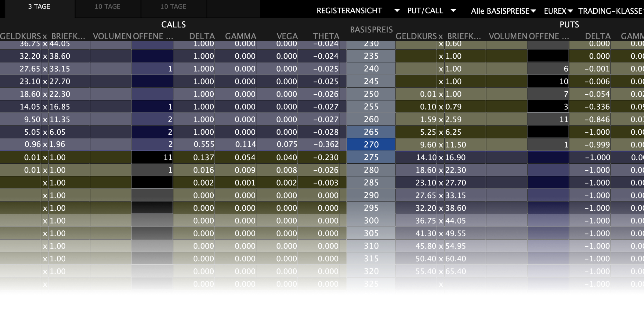Click call ask price 1.96 at strike 270
Image resolution: width=644 pixels, height=334 pixels.
57,144
